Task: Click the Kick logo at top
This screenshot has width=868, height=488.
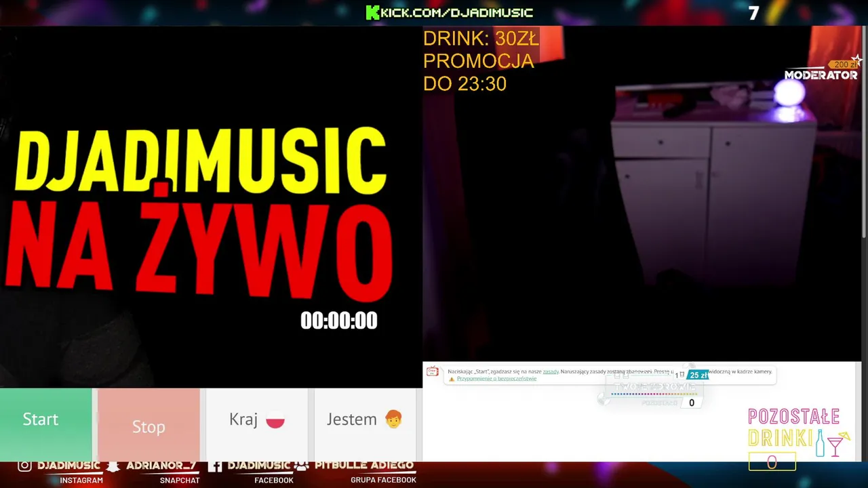Action: click(x=373, y=12)
